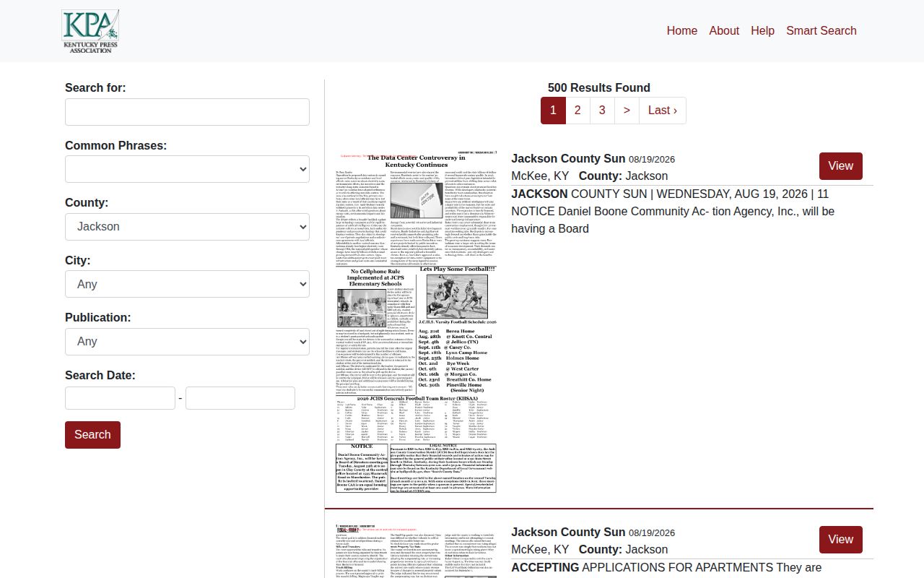Click the Search Date end field
924x578 pixels.
pos(240,398)
